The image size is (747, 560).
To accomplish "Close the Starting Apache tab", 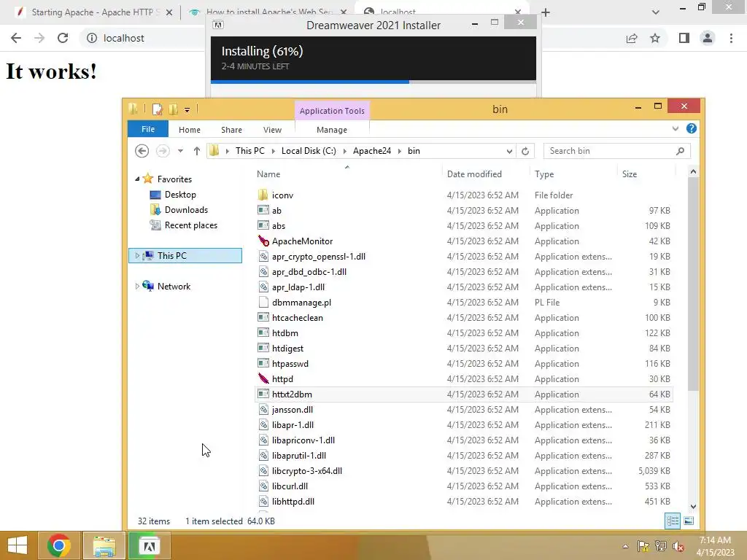I will coord(169,12).
